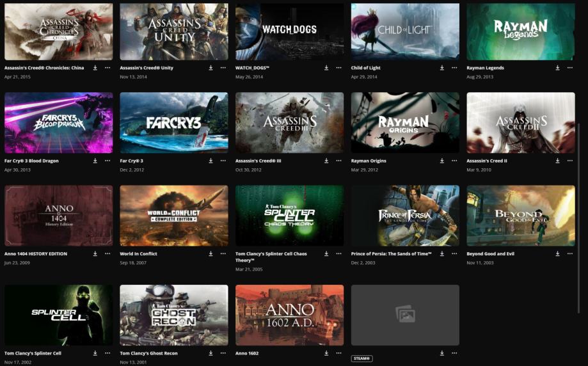Open the Assassin's Creed III cover art
The image size is (588, 366).
(289, 123)
